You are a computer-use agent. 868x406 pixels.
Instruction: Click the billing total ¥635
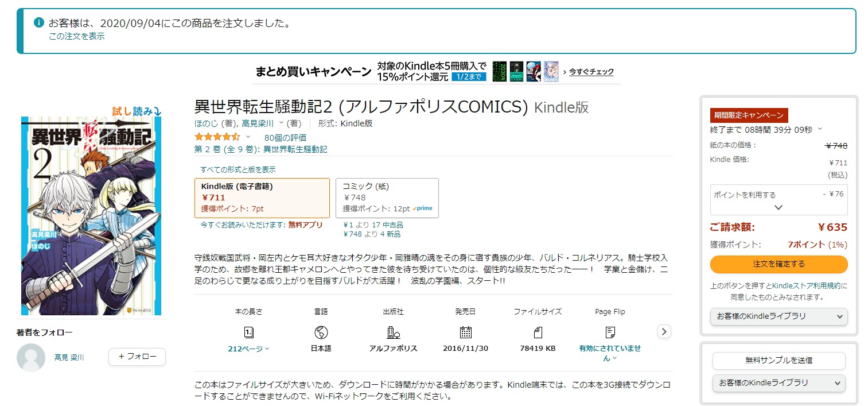832,227
